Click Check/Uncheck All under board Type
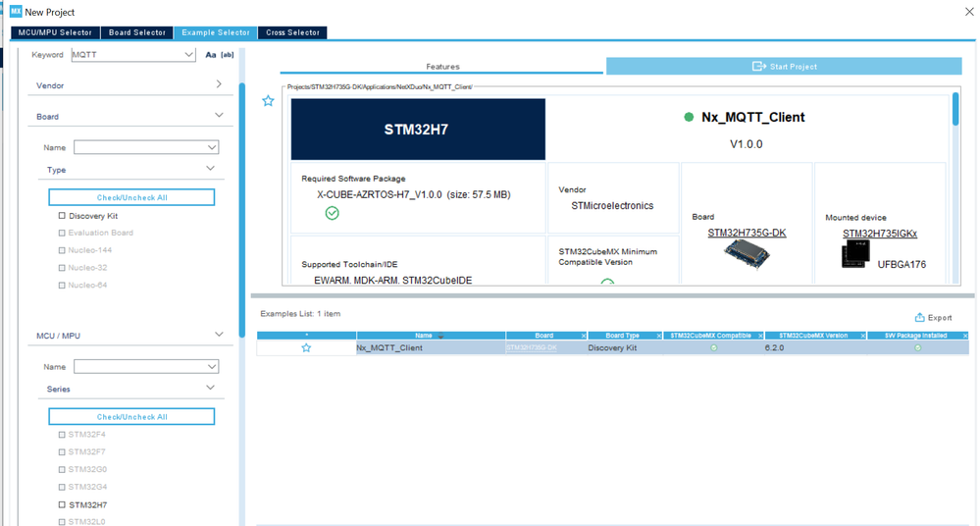Image resolution: width=980 pixels, height=526 pixels. [131, 197]
